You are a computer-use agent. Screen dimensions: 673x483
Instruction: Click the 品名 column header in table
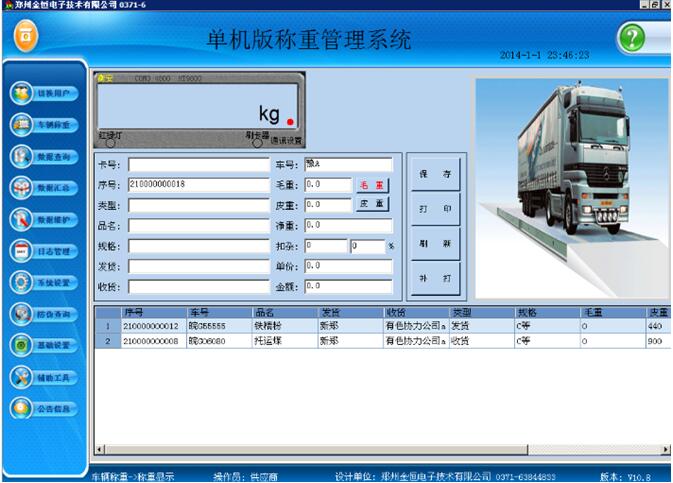285,312
